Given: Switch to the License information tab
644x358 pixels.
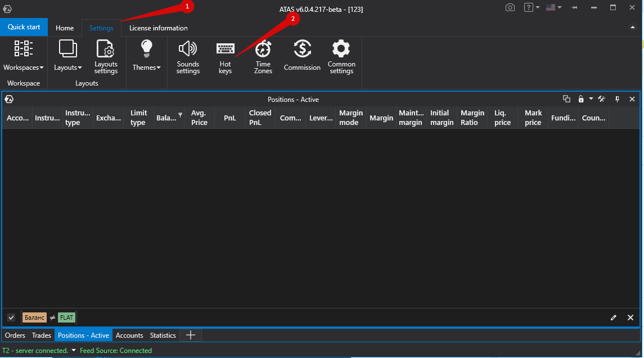Looking at the screenshot, I should [158, 28].
